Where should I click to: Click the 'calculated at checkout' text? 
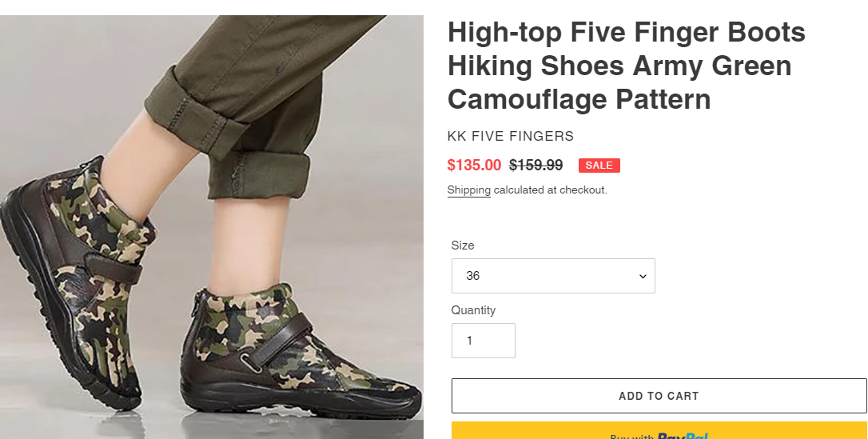[550, 190]
